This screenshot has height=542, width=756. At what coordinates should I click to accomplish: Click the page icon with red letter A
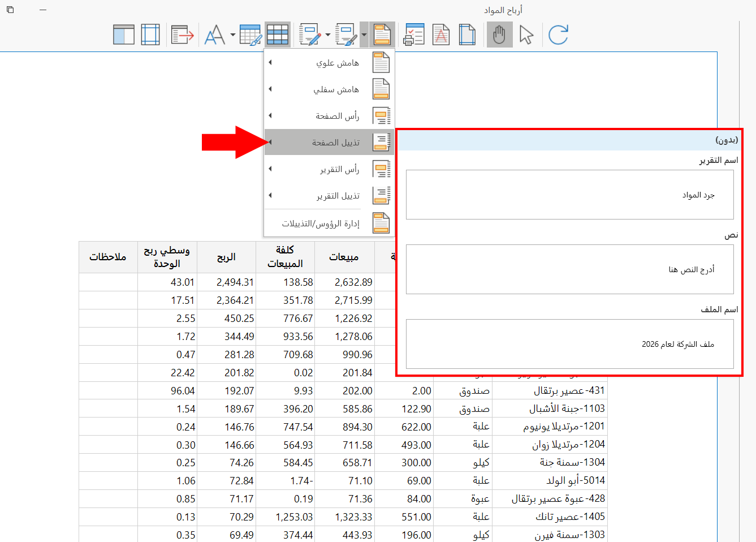[441, 35]
